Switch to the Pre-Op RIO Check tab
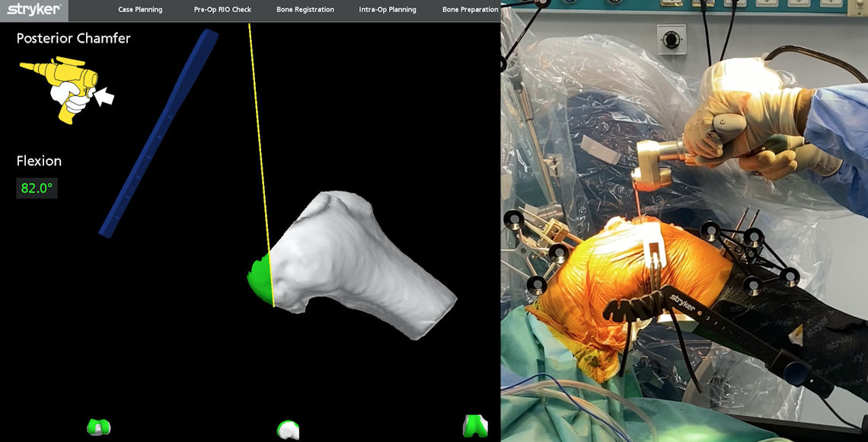This screenshot has height=442, width=868. (x=222, y=10)
